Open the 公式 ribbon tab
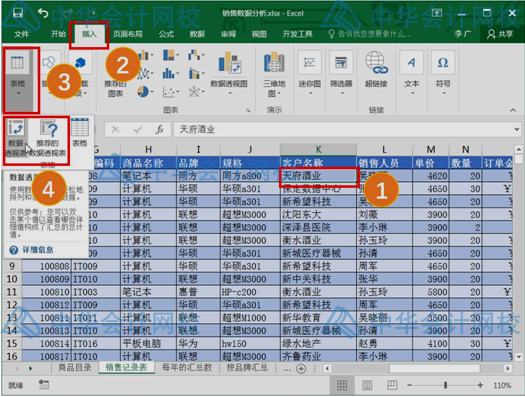525x397 pixels. [x=166, y=34]
